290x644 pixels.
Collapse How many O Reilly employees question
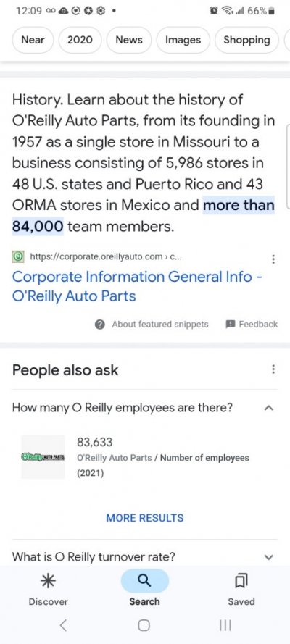(269, 408)
